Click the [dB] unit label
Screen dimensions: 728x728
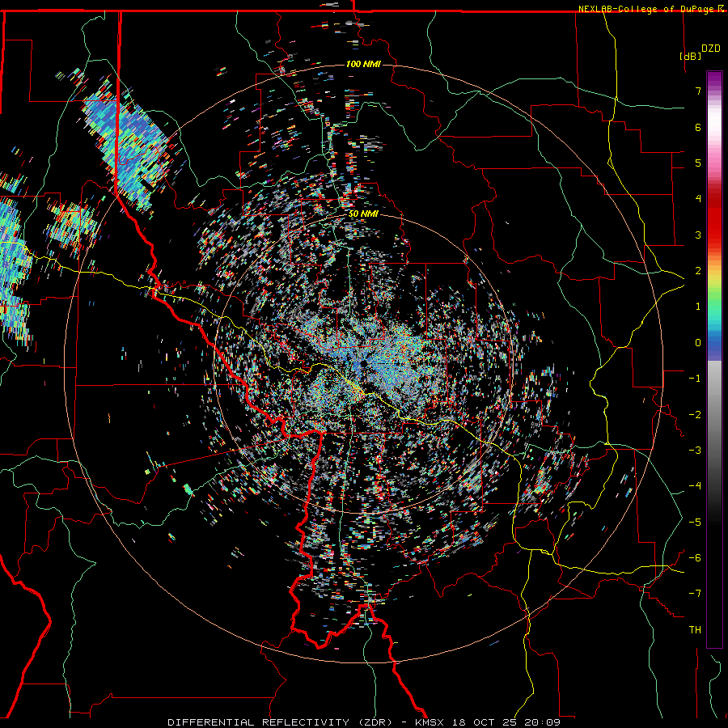690,56
